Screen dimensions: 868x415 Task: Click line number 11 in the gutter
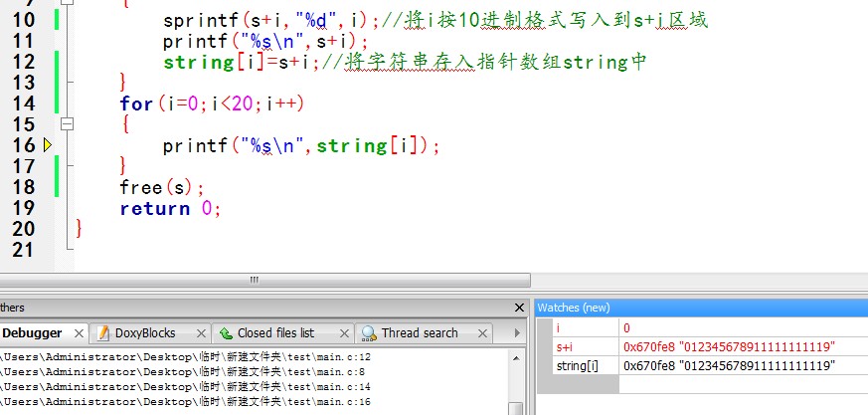23,41
